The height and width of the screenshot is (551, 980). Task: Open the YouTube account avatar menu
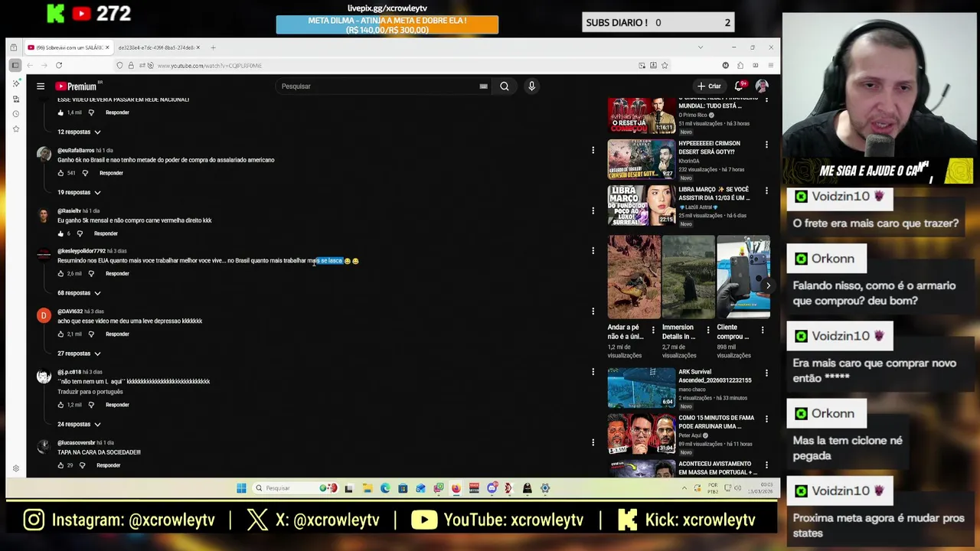[762, 86]
